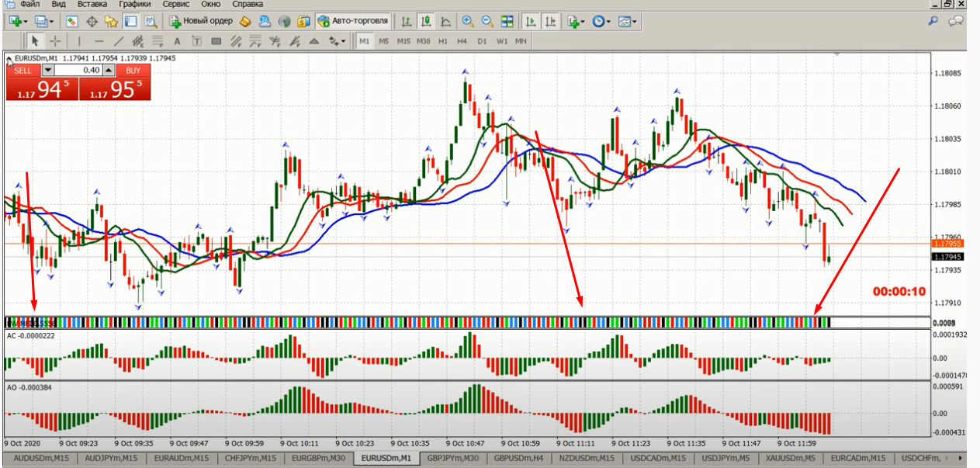Open the search magnifier icon
Viewport: 980px width, 468px height.
[x=933, y=22]
